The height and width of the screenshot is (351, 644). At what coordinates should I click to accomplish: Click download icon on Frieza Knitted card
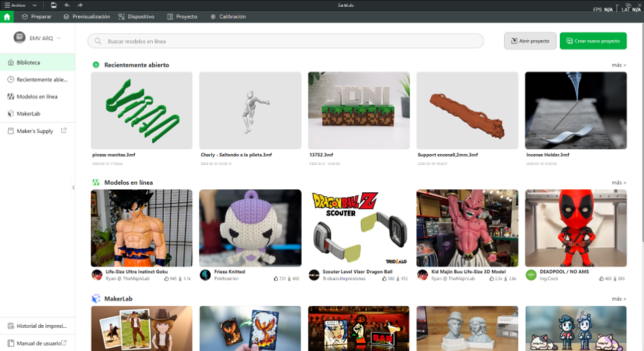coord(289,279)
